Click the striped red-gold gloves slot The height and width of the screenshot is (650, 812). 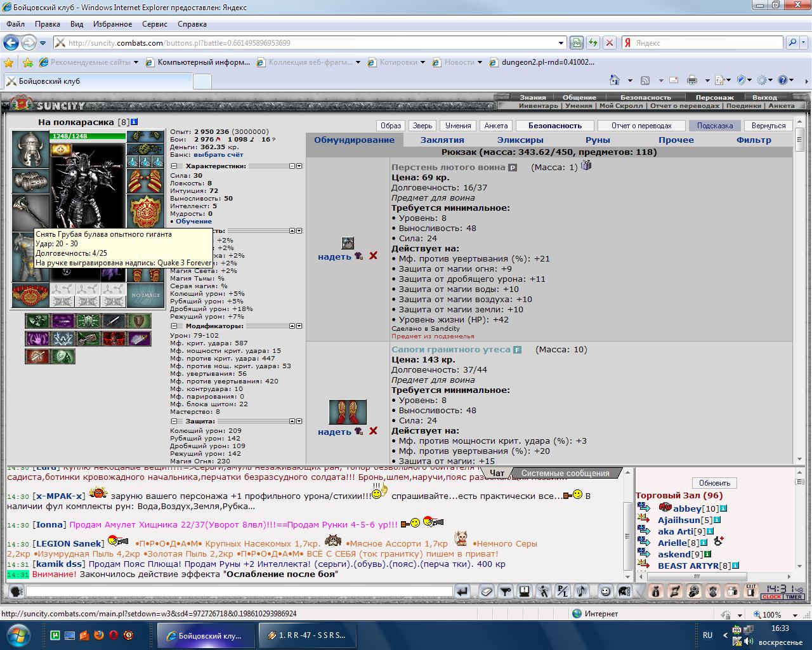point(145,182)
